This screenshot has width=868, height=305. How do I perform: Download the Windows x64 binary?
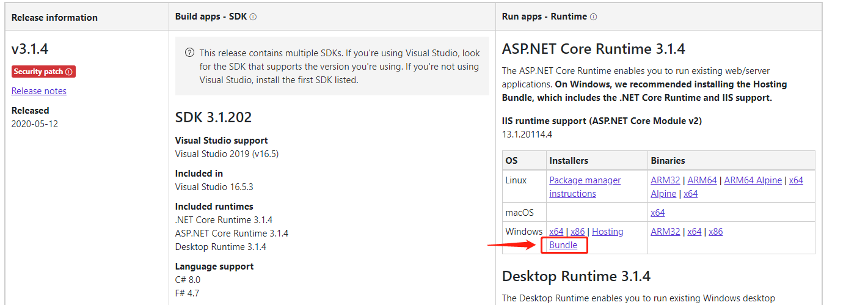(694, 232)
